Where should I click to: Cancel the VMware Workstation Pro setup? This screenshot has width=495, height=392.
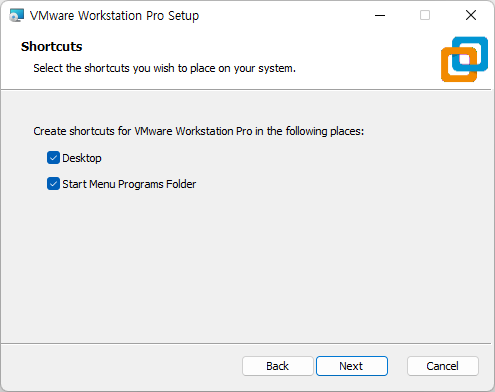pos(443,366)
